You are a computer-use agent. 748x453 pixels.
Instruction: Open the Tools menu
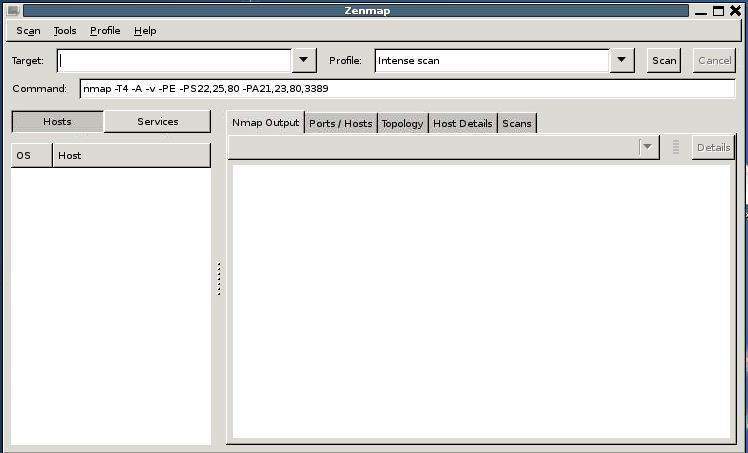click(65, 31)
